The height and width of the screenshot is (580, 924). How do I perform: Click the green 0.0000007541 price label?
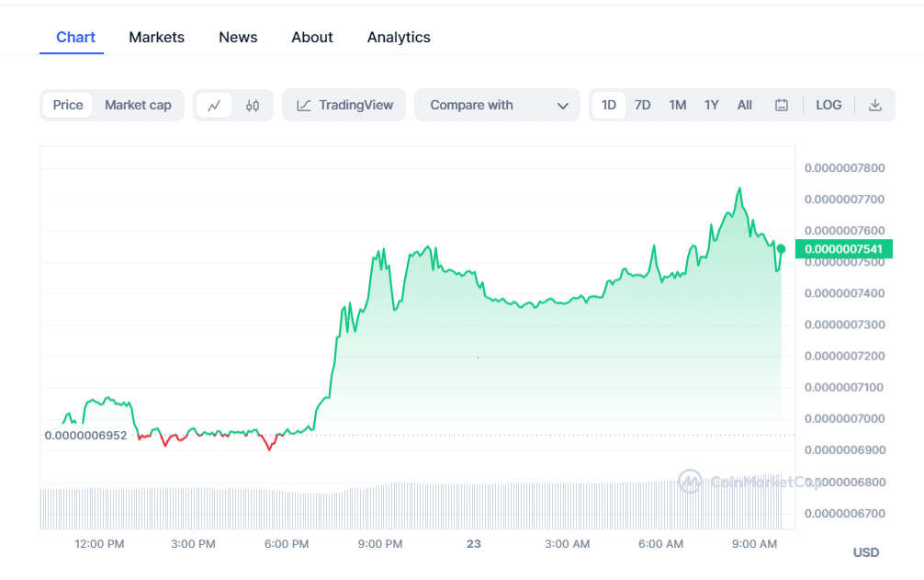pos(845,248)
